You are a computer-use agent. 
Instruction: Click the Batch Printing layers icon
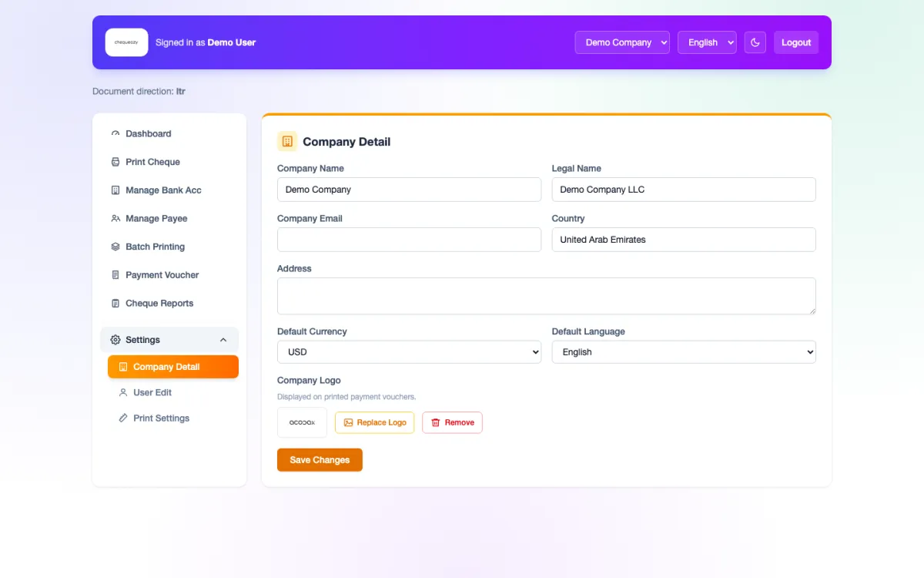[115, 247]
